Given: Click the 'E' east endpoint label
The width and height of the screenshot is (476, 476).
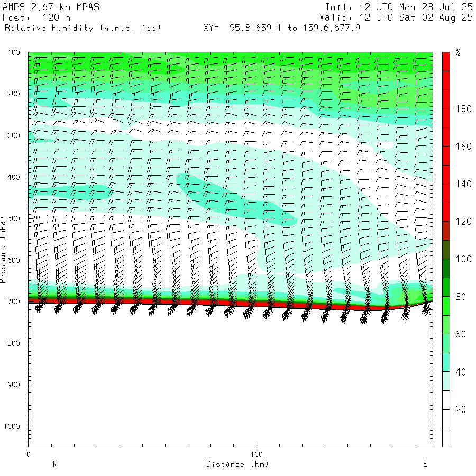Looking at the screenshot, I should [x=425, y=464].
